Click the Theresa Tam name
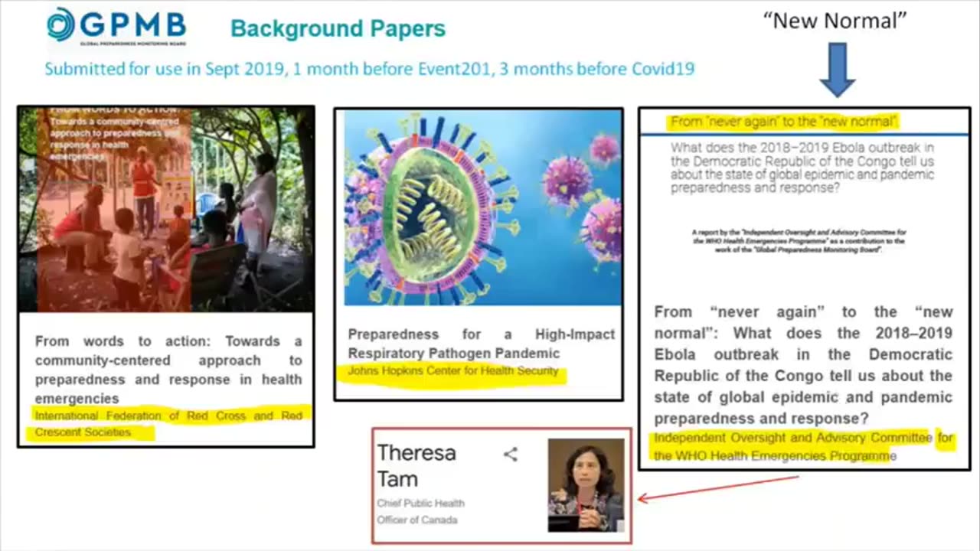Viewport: 980px width, 551px height. pyautogui.click(x=416, y=466)
